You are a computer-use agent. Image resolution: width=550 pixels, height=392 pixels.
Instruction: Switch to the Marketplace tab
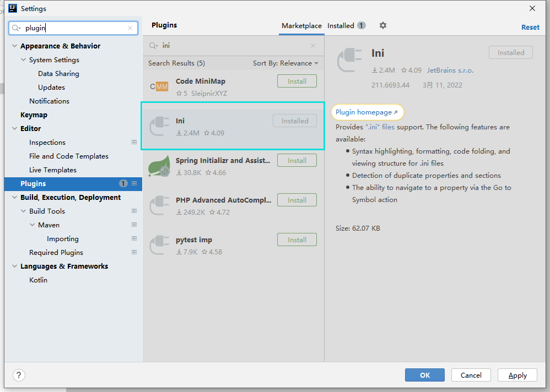(301, 25)
